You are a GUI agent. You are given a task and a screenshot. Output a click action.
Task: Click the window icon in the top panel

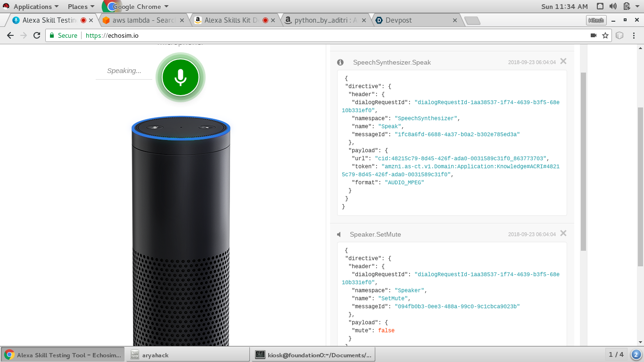pos(600,7)
